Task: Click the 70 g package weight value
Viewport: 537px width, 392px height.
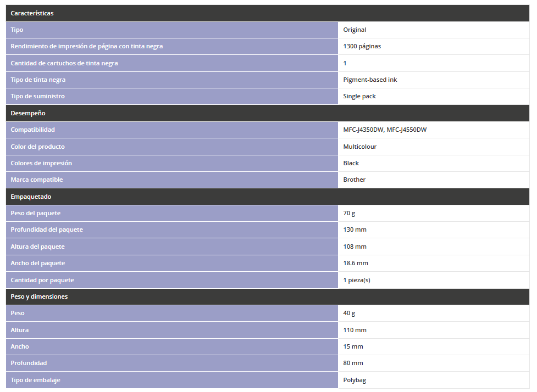Action: (x=349, y=213)
